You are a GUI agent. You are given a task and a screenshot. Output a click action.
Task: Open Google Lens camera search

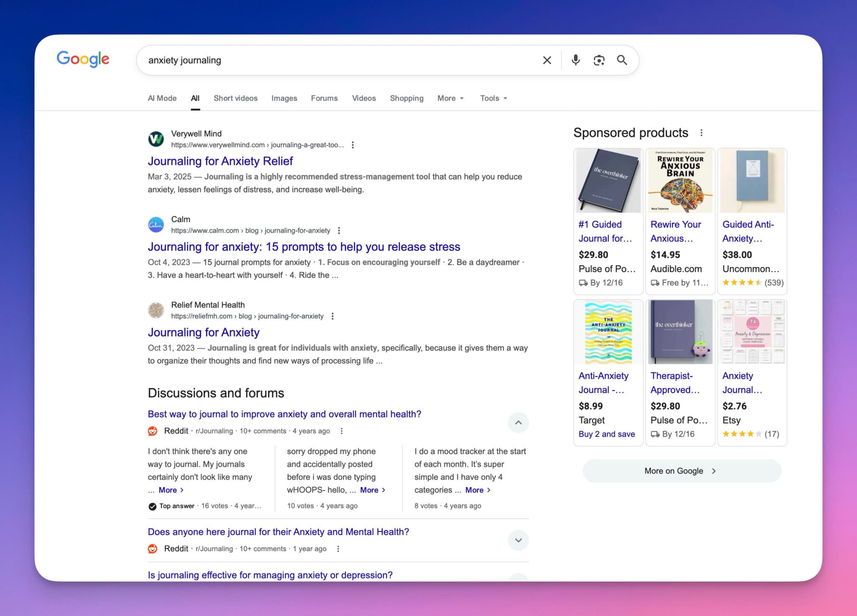tap(598, 60)
